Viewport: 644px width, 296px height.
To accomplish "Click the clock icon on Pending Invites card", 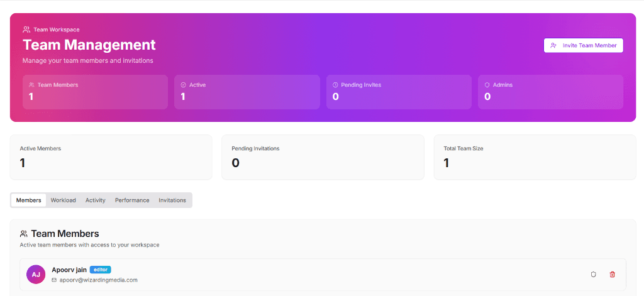I will (335, 85).
